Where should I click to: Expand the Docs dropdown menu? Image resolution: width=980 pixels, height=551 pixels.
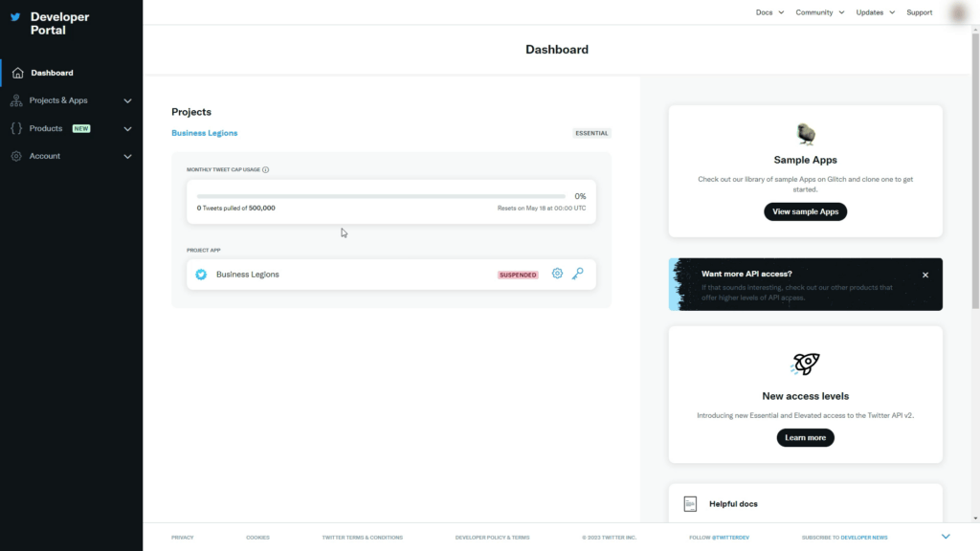(x=768, y=12)
